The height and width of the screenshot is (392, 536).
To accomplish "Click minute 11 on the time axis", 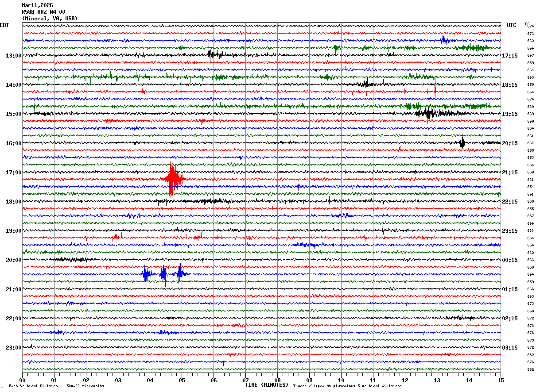I will click(x=373, y=380).
